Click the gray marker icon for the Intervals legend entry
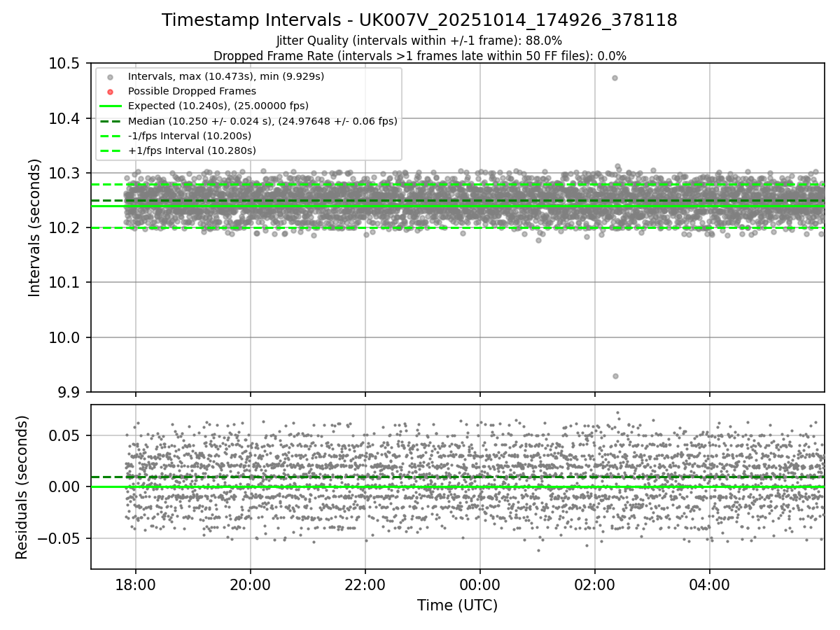Screen dimensions: 840x630 click(x=110, y=76)
